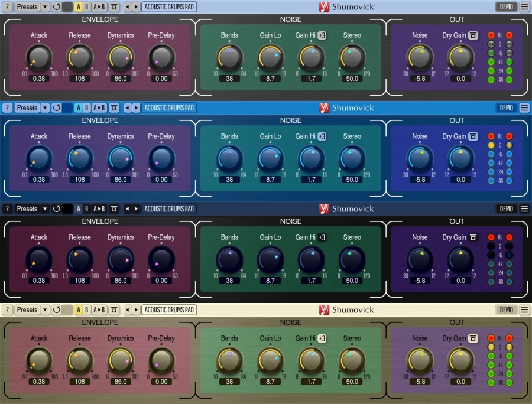The image size is (532, 404).
Task: Open the hamburger menu in the blue-themed plugin
Action: [x=524, y=107]
